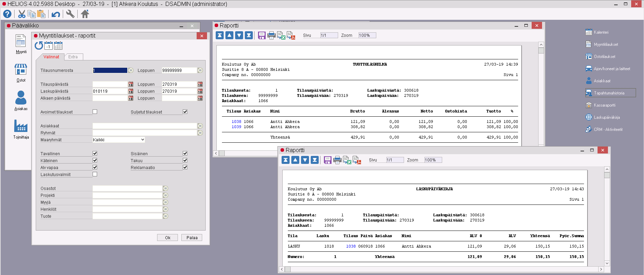
Task: Click order link 1039 in Tuottolaskelma
Action: pos(236,127)
